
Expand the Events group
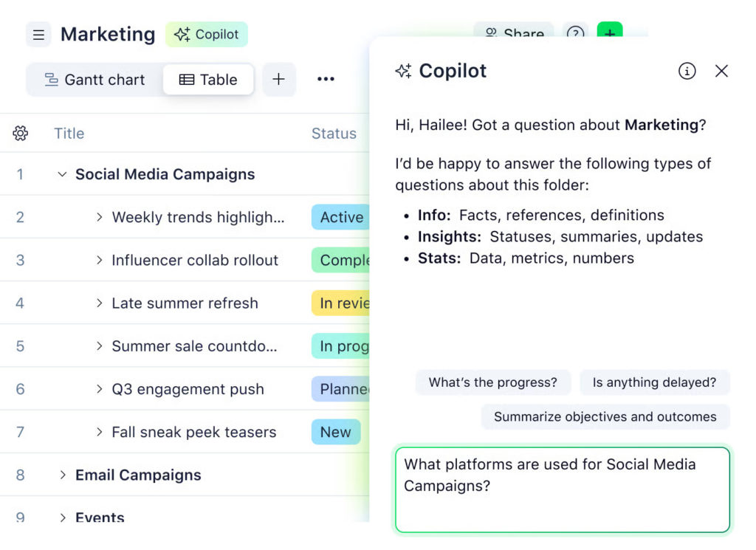pyautogui.click(x=62, y=518)
